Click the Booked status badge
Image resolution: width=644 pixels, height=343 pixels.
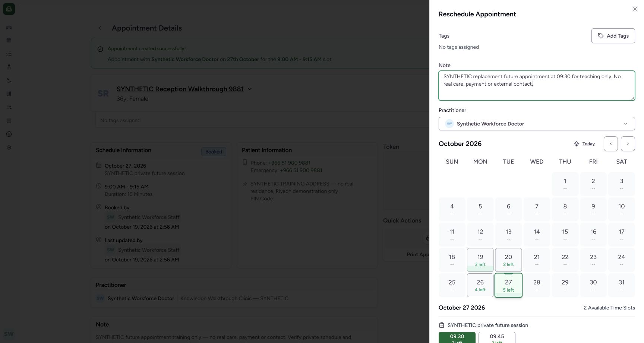tap(214, 152)
